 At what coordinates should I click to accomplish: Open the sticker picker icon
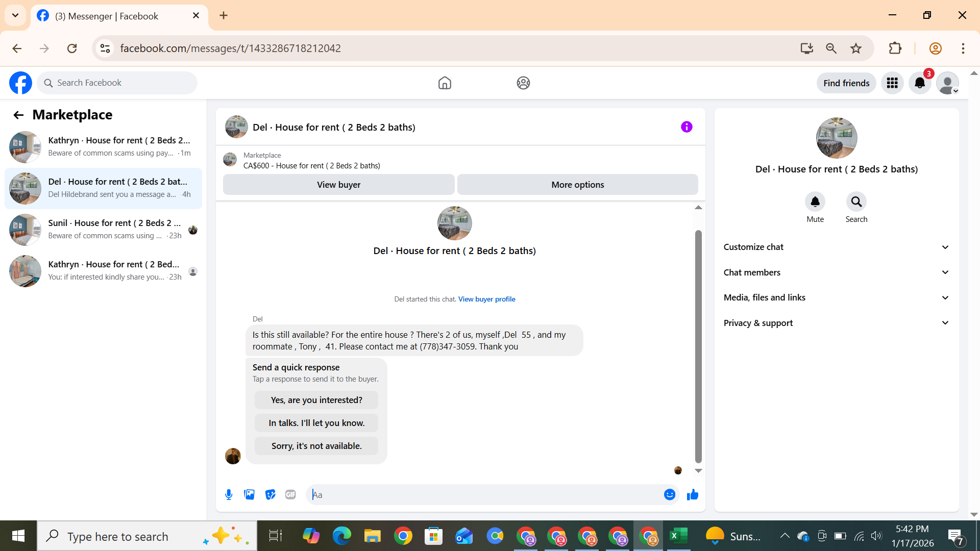pyautogui.click(x=270, y=494)
